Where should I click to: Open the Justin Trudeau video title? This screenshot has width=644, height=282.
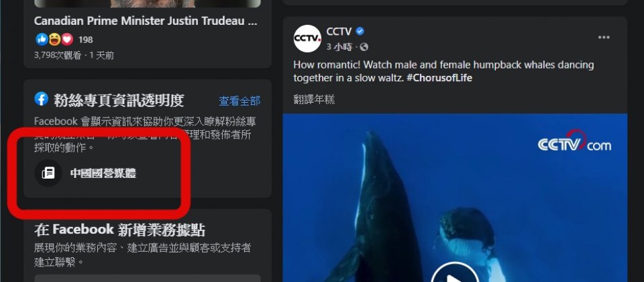146,21
